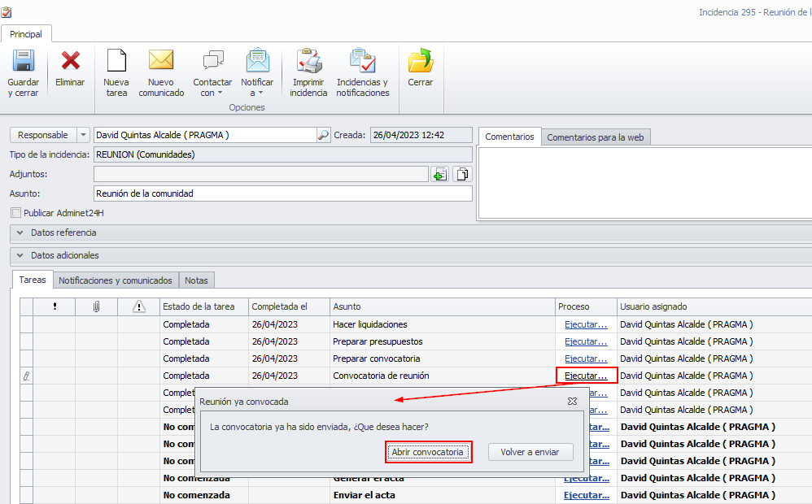
Task: Select the Principal ribbon tab
Action: [x=26, y=34]
